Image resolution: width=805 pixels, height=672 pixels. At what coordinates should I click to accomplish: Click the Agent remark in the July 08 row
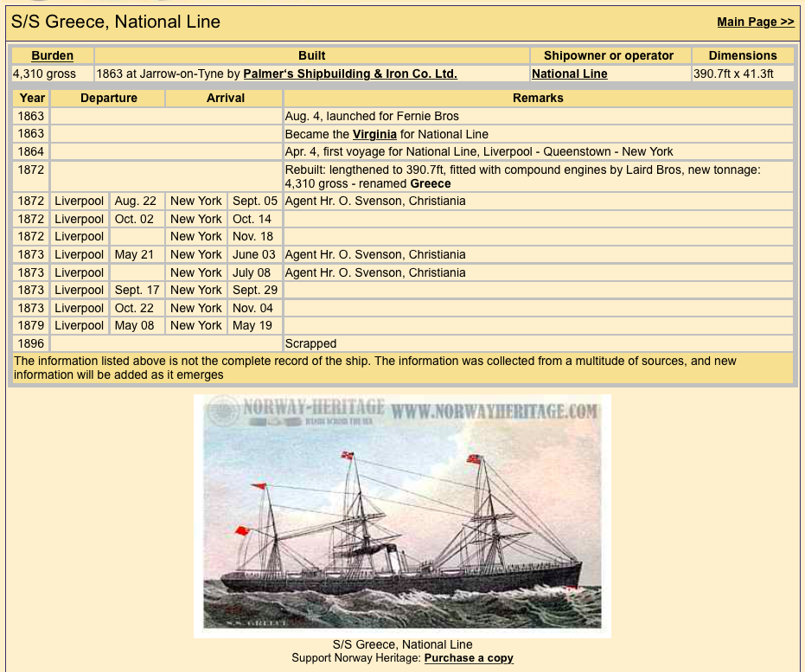(x=375, y=272)
